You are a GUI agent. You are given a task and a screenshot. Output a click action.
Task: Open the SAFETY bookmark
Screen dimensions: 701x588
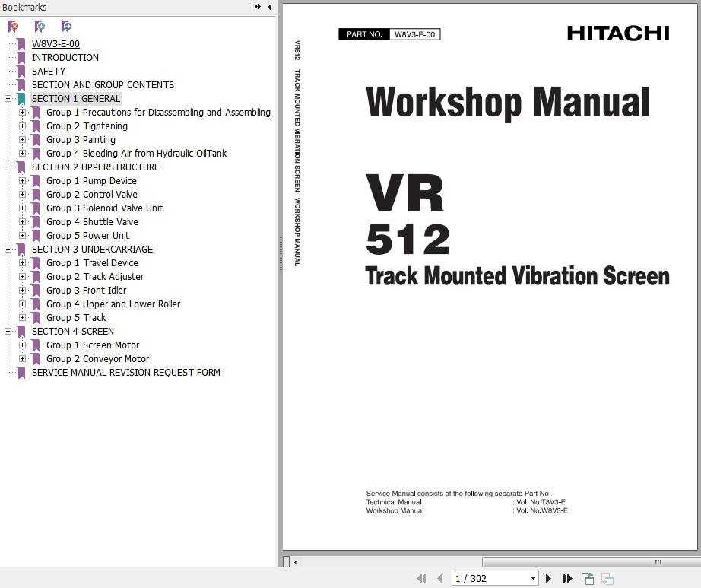pyautogui.click(x=49, y=71)
